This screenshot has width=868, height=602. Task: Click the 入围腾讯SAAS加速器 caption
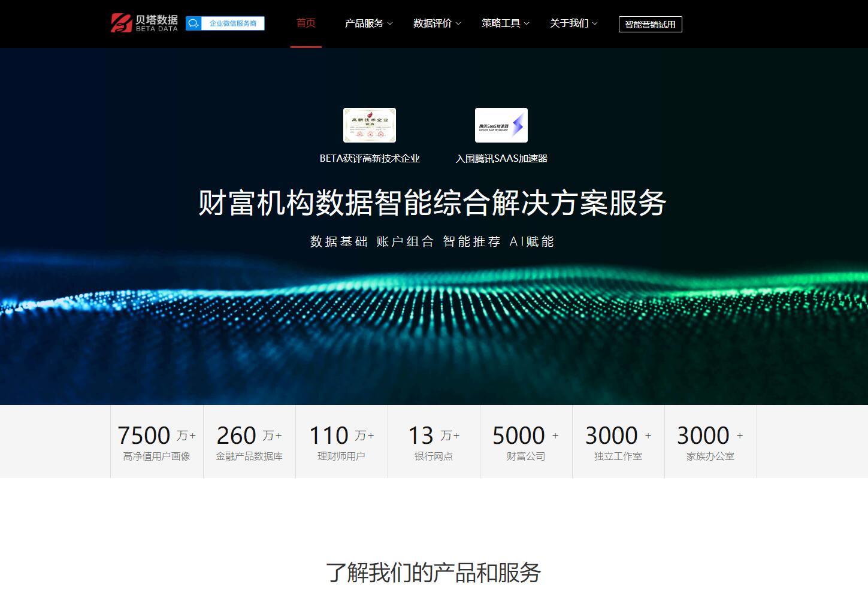pyautogui.click(x=501, y=159)
